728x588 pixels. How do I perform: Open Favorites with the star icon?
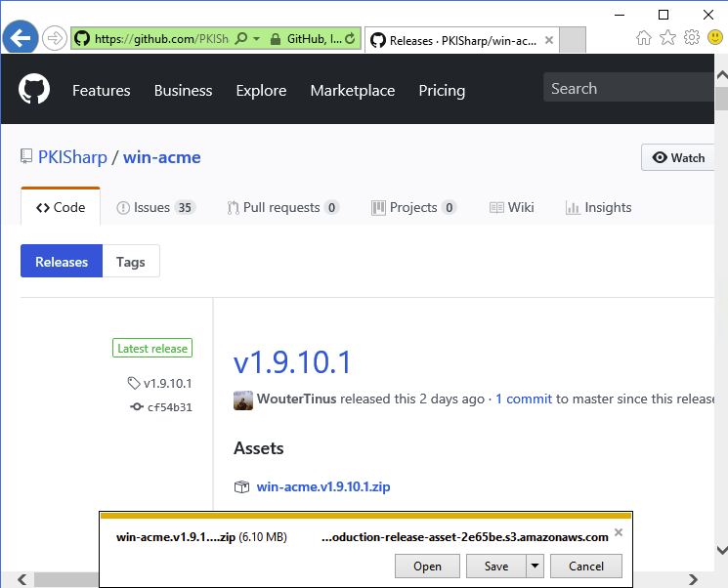(667, 37)
